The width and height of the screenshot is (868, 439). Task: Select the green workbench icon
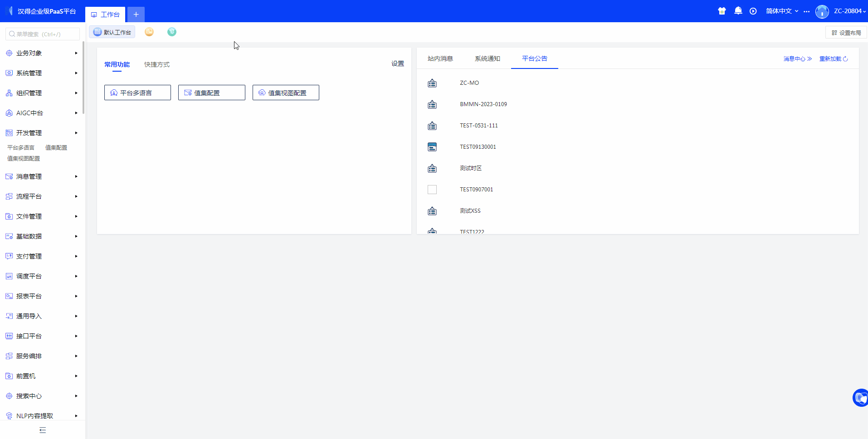point(172,32)
